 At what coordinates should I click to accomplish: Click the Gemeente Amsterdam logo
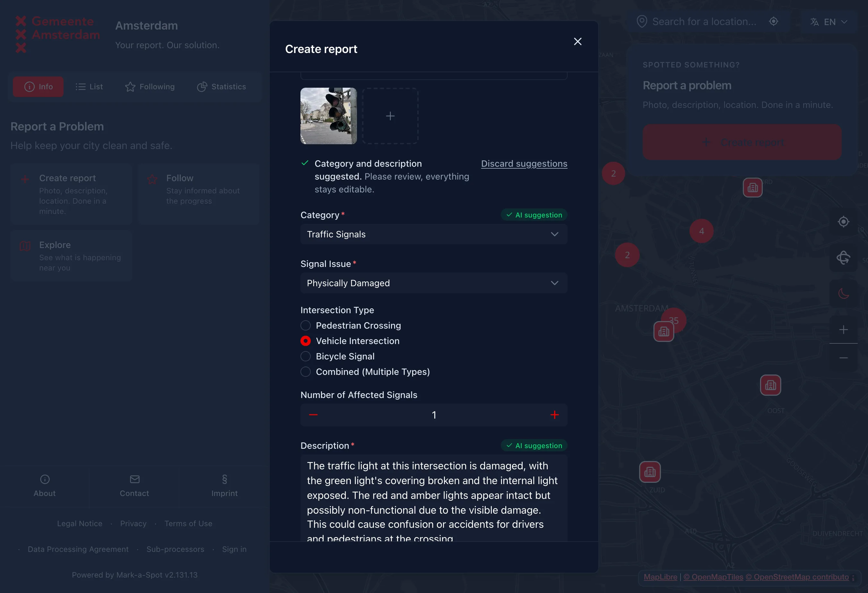58,34
